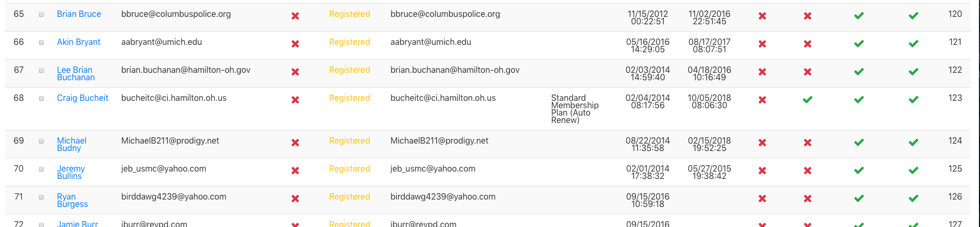Click the red X icon in Brian Bruce's row after email

(295, 16)
